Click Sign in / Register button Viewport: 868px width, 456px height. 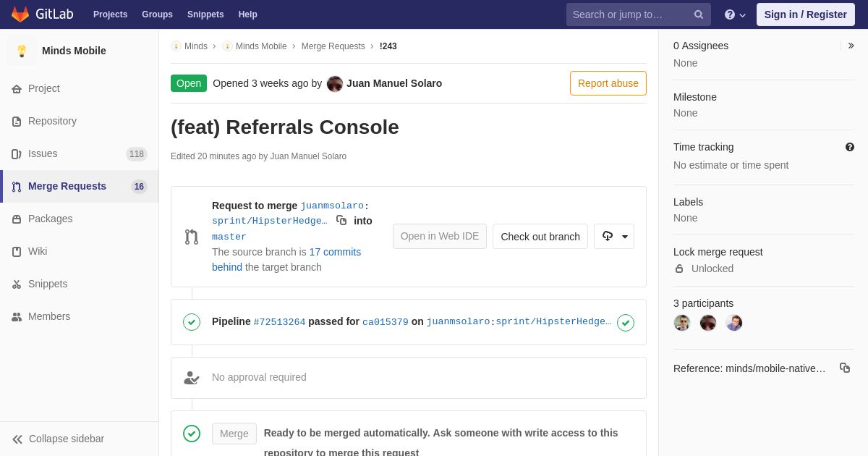pyautogui.click(x=806, y=14)
